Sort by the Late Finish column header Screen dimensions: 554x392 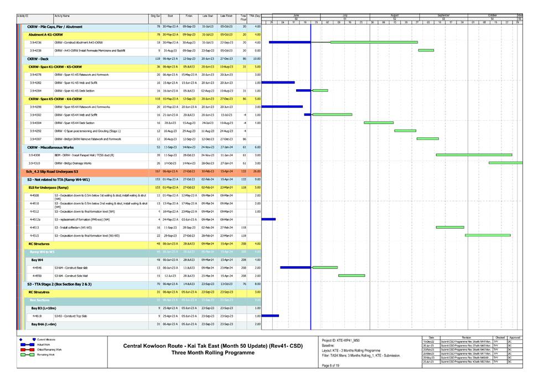pos(225,17)
